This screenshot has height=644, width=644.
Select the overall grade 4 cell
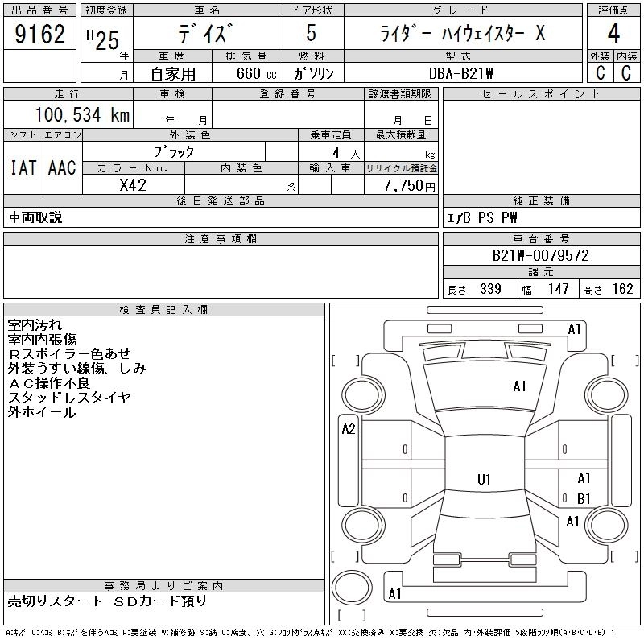[613, 33]
